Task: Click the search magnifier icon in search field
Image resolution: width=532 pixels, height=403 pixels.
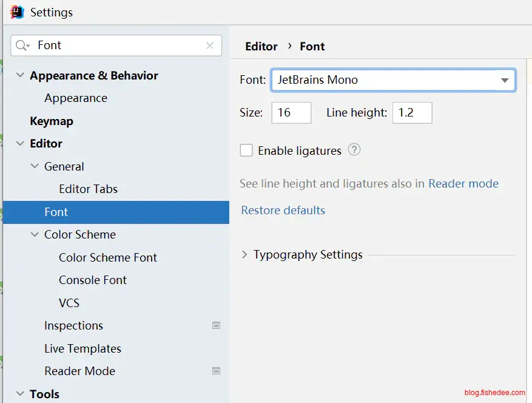Action: [x=22, y=46]
